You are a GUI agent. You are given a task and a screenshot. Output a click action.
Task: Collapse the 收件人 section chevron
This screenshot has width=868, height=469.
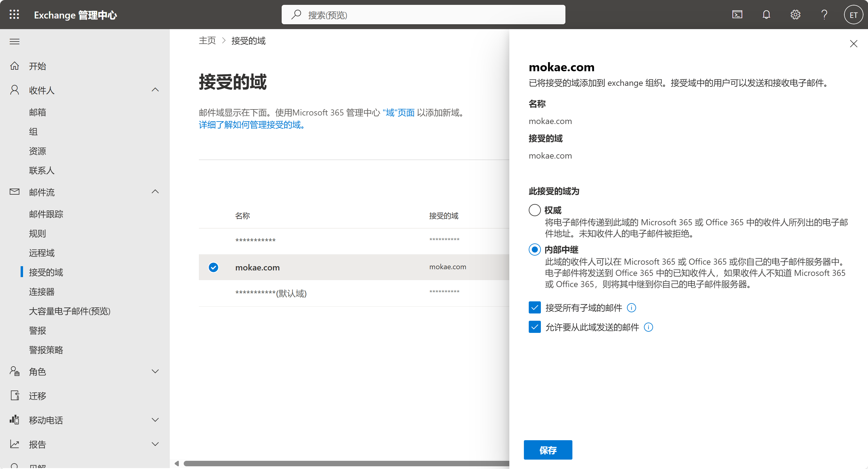pos(155,90)
